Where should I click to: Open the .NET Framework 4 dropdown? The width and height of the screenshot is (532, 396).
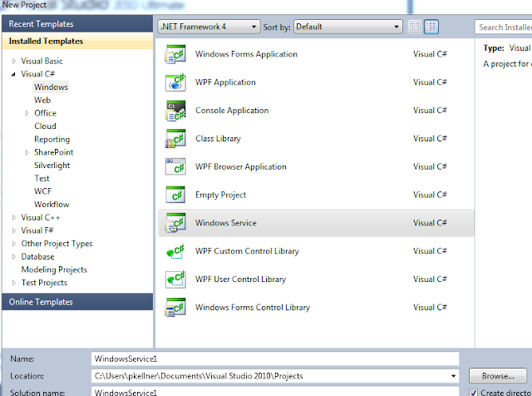[x=209, y=27]
